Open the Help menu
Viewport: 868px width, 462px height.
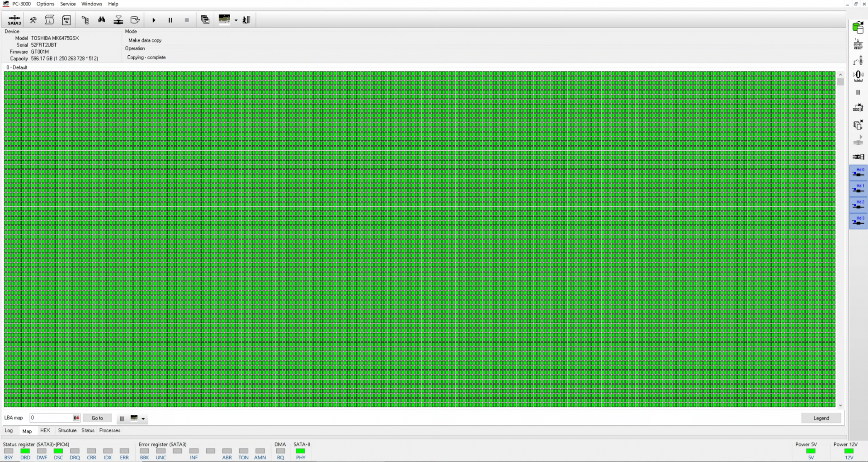point(113,4)
